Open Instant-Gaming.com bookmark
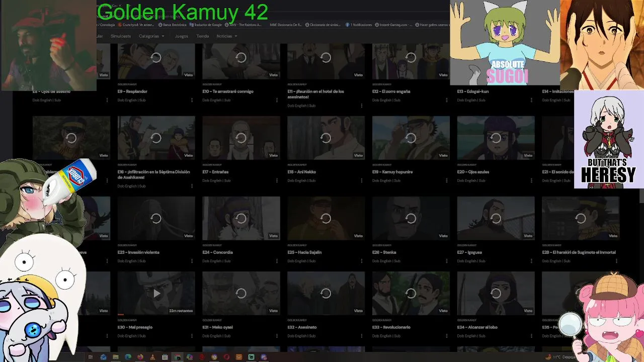The width and height of the screenshot is (644, 362). tap(393, 25)
